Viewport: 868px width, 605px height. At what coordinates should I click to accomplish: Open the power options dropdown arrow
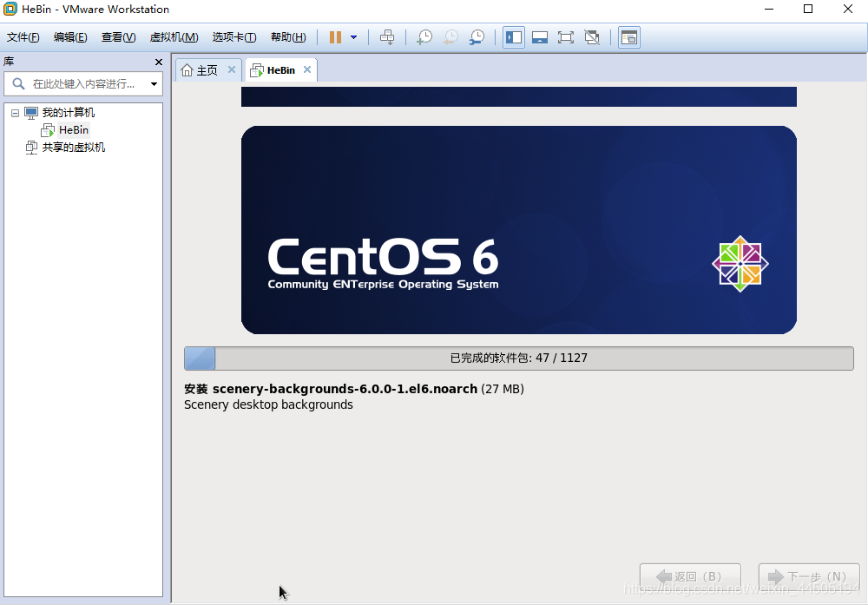coord(354,37)
